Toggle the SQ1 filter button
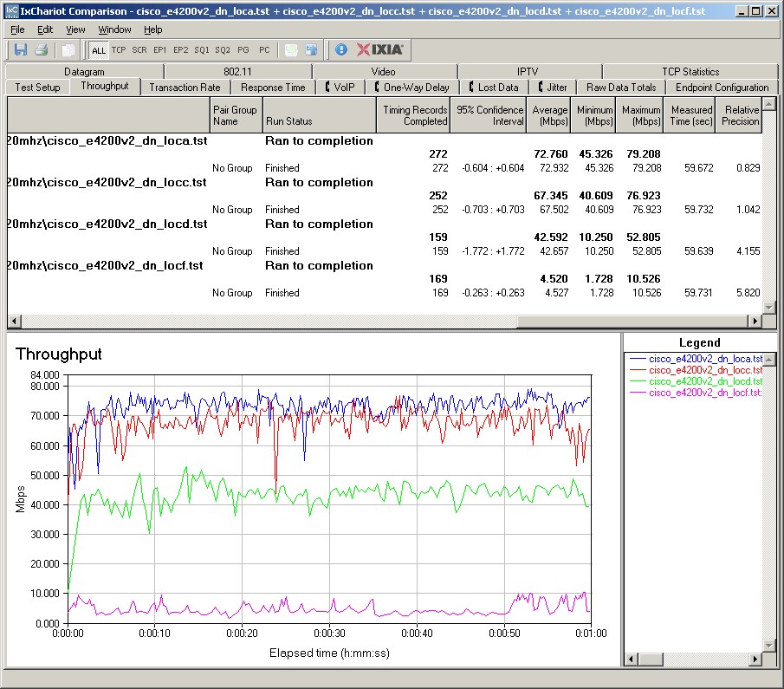The height and width of the screenshot is (689, 784). (202, 50)
